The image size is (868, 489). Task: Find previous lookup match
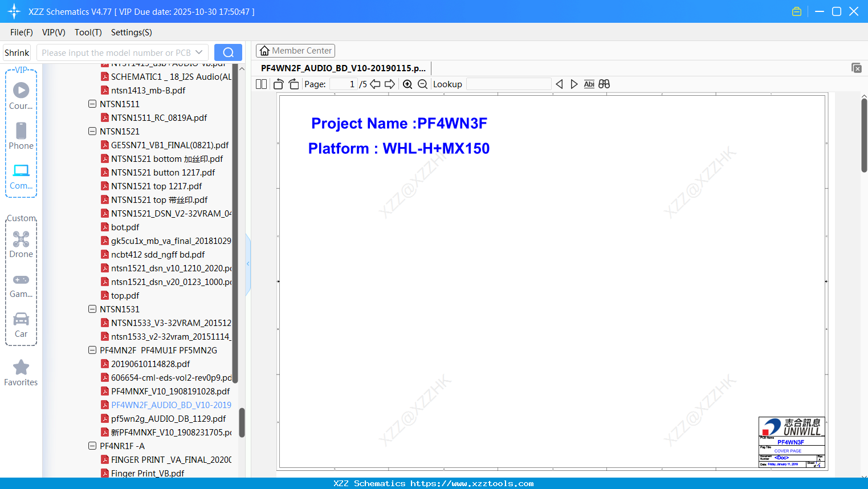tap(559, 84)
